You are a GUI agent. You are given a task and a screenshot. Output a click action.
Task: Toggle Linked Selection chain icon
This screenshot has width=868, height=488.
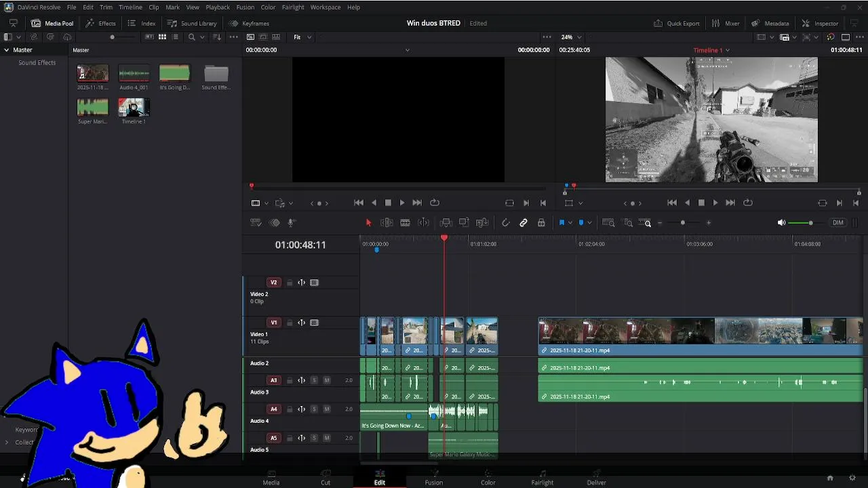coord(524,223)
